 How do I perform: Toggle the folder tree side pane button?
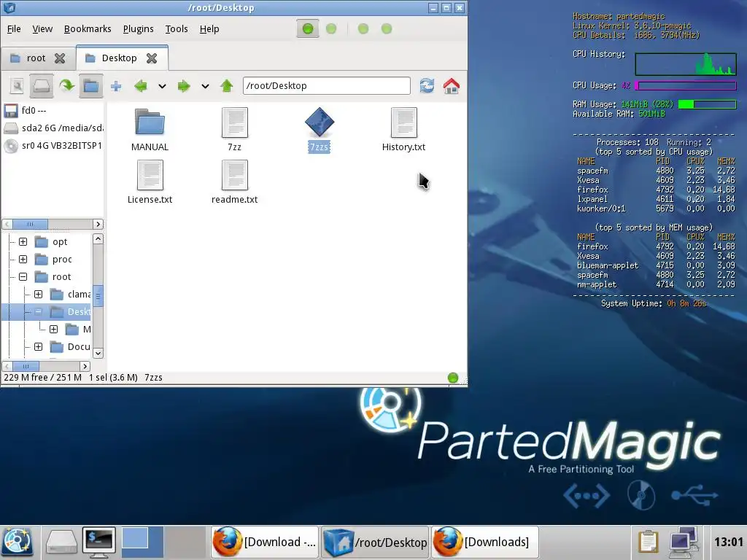click(x=91, y=86)
